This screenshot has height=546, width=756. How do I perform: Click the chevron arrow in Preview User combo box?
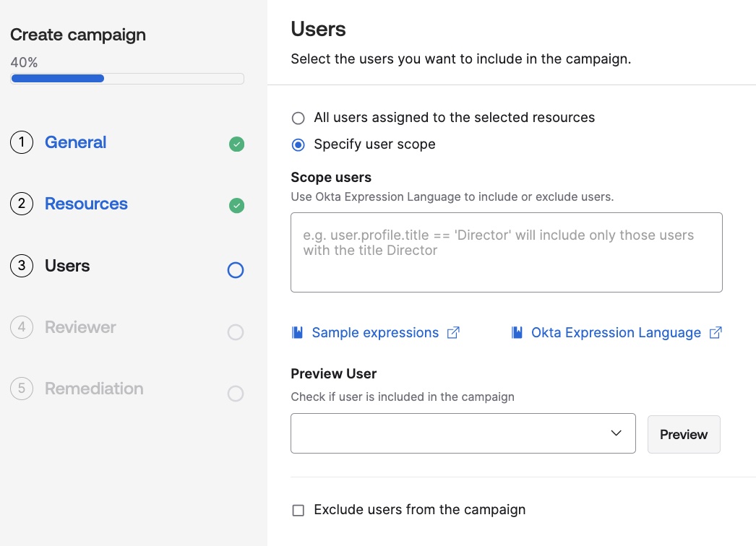[x=617, y=433]
